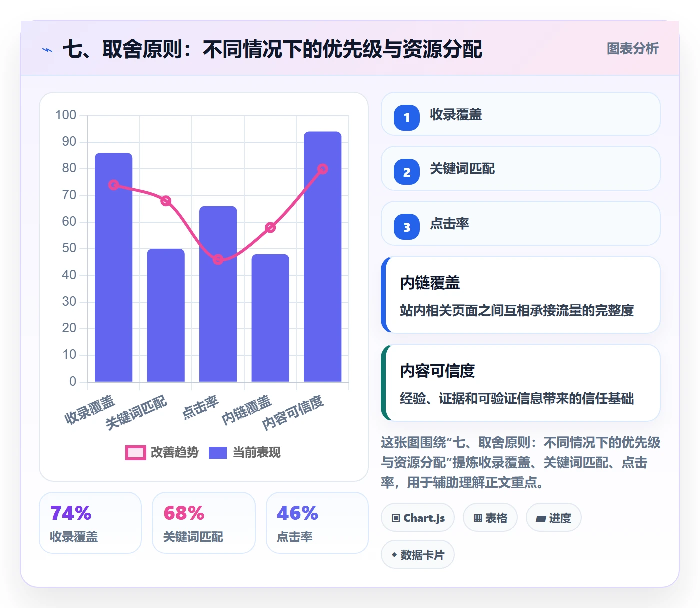Viewport: 700px width, 608px height.
Task: Select the Chart.js tag
Action: pyautogui.click(x=418, y=518)
